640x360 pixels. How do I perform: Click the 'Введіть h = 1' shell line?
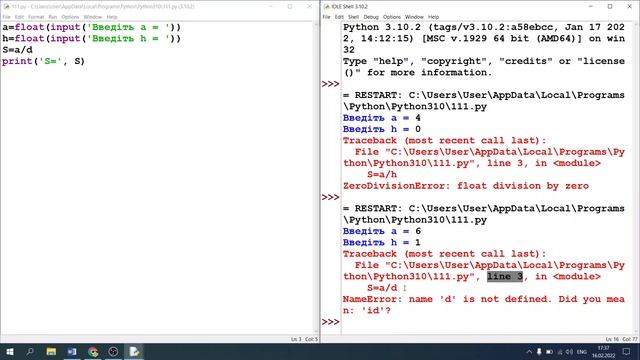[x=382, y=243]
